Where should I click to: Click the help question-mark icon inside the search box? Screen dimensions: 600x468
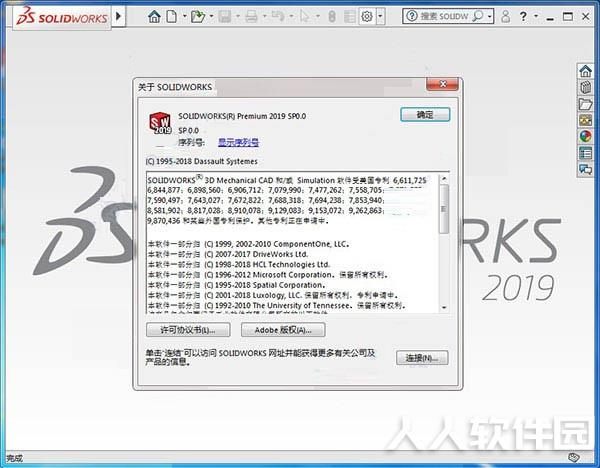pyautogui.click(x=411, y=16)
